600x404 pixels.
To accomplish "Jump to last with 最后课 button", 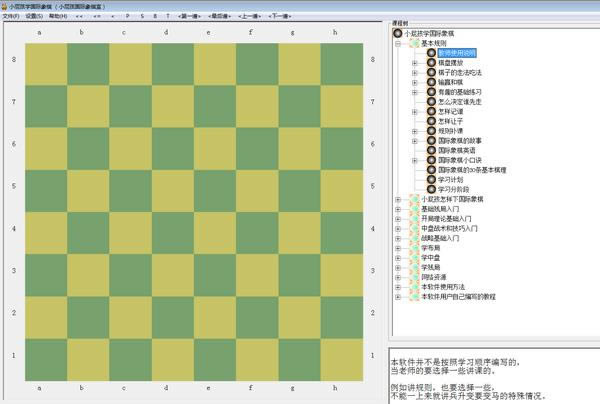I will click(x=219, y=16).
